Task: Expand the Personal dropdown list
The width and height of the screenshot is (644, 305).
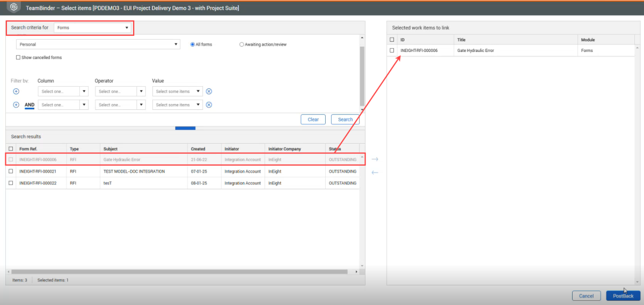Action: (x=98, y=44)
